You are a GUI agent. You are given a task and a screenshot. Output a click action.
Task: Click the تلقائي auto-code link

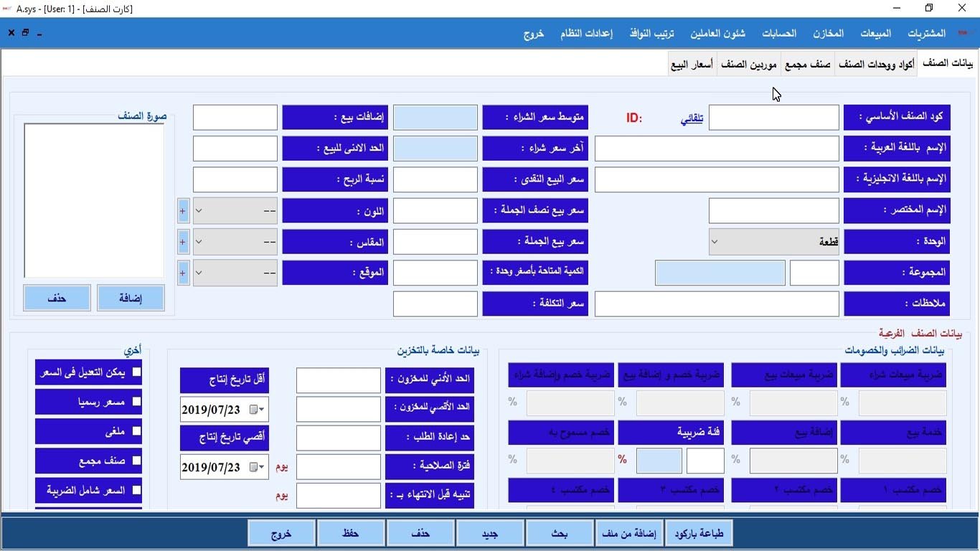click(692, 119)
